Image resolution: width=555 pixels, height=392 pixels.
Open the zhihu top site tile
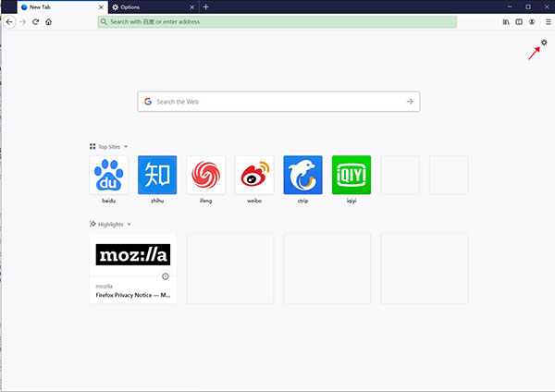(157, 175)
